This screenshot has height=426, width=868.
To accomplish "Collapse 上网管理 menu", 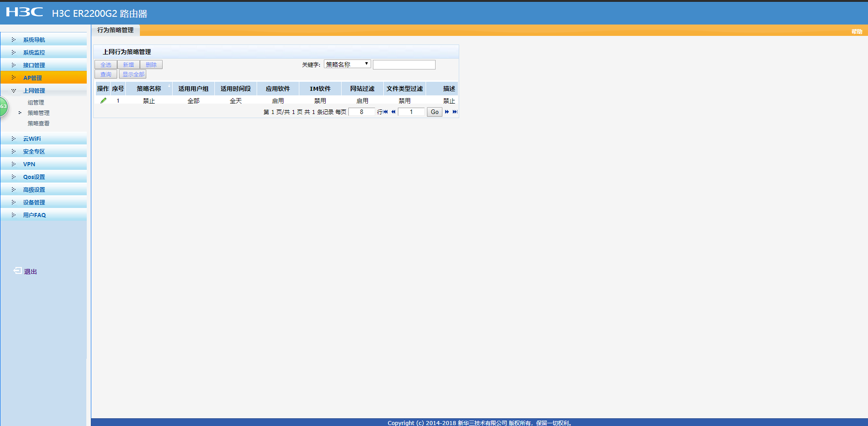I will coord(44,91).
